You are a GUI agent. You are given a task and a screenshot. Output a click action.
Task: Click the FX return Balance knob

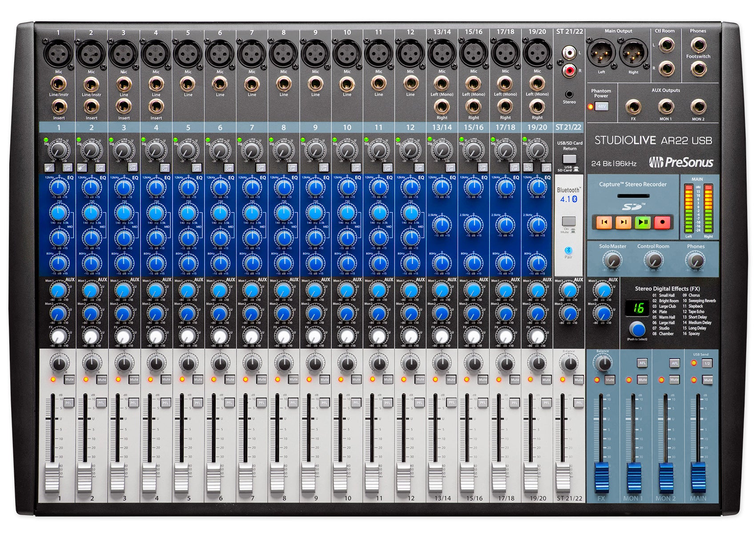point(603,364)
